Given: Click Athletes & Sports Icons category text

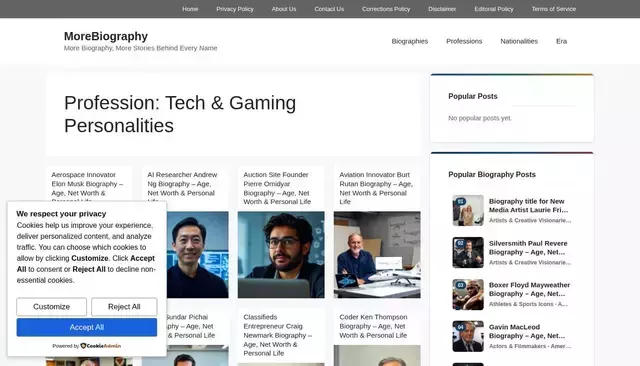Looking at the screenshot, I should pos(528,304).
